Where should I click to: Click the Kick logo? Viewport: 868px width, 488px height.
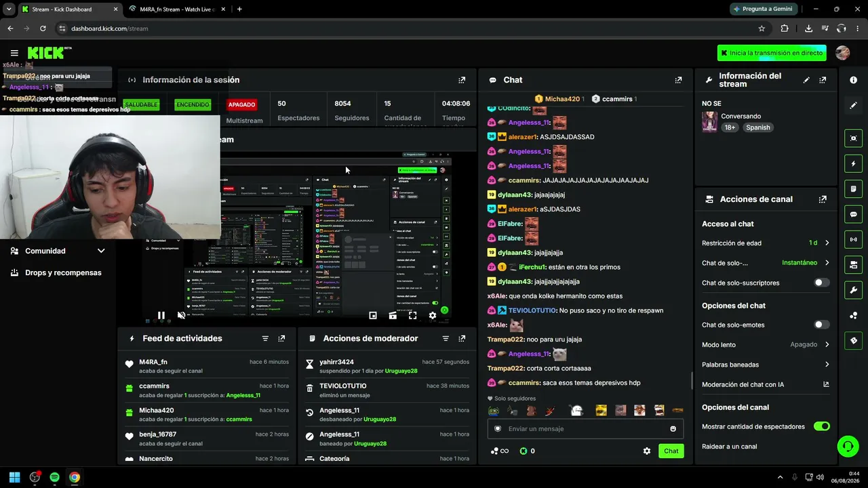49,53
